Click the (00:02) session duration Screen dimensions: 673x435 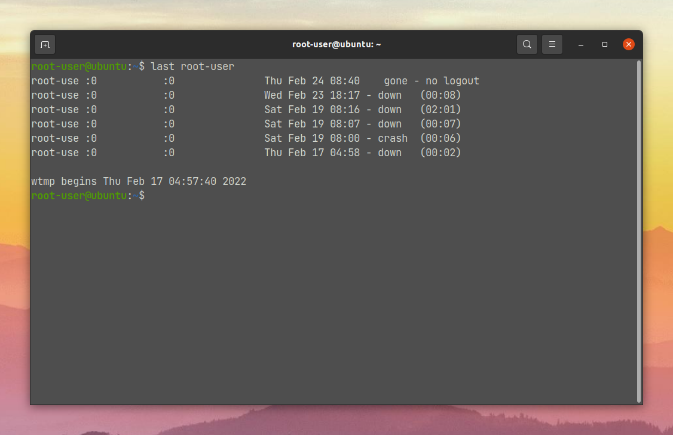440,152
